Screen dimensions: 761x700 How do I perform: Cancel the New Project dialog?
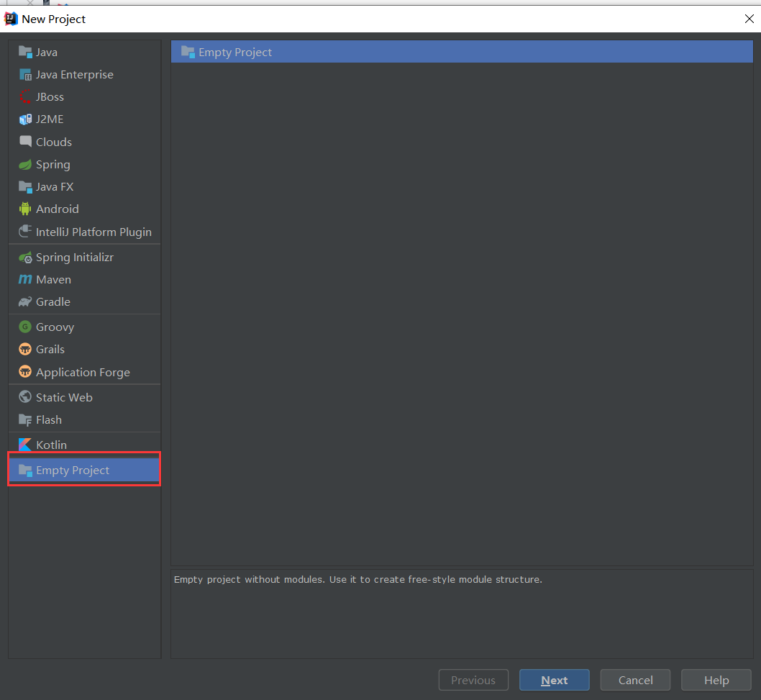point(635,680)
